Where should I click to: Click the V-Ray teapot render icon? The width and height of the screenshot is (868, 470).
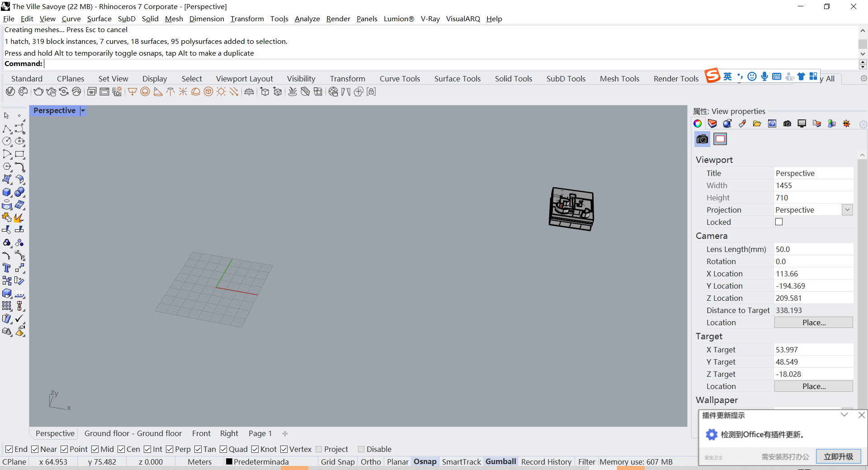[x=38, y=92]
